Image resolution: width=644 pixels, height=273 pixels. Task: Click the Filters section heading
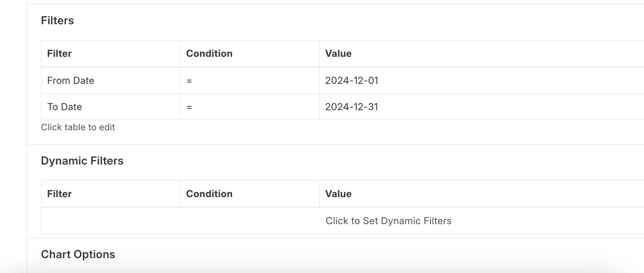pyautogui.click(x=57, y=20)
